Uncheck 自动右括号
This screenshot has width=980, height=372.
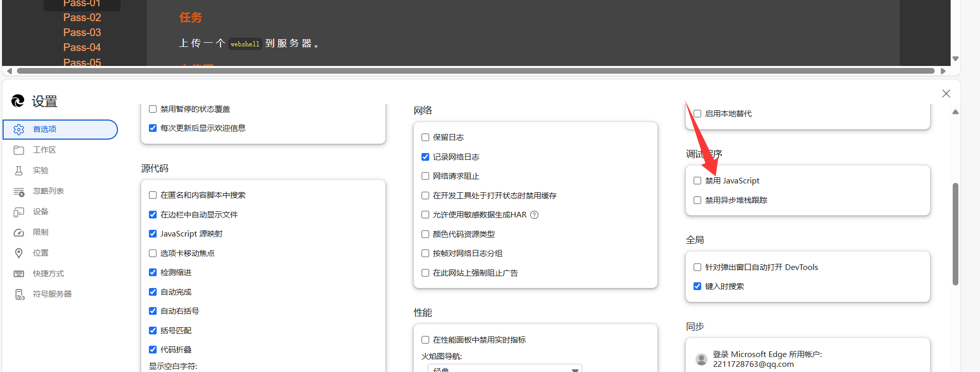(x=153, y=311)
